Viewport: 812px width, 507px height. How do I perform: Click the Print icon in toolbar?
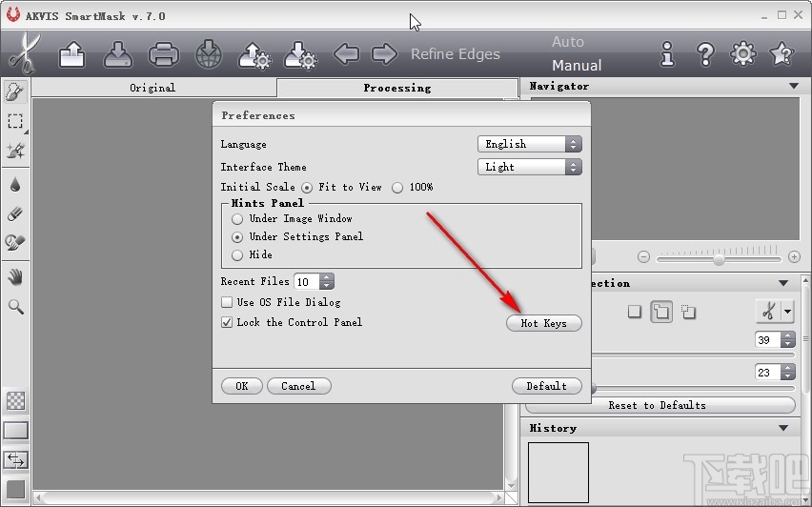click(x=164, y=54)
